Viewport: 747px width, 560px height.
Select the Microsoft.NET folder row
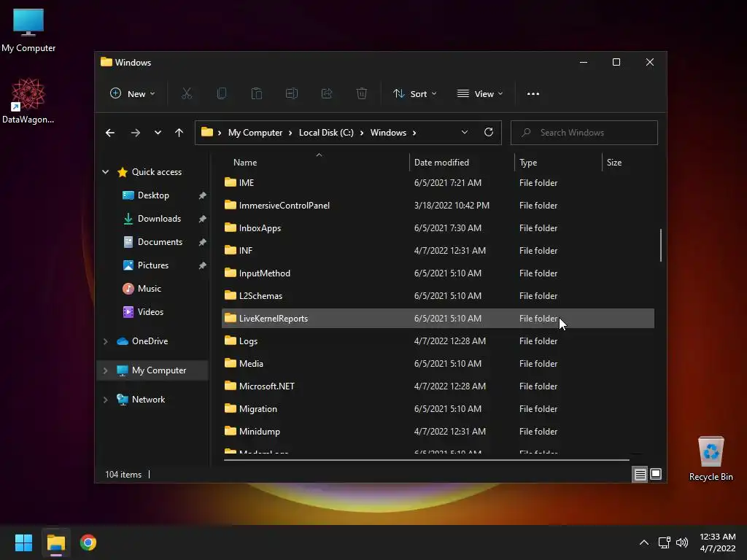click(438, 386)
